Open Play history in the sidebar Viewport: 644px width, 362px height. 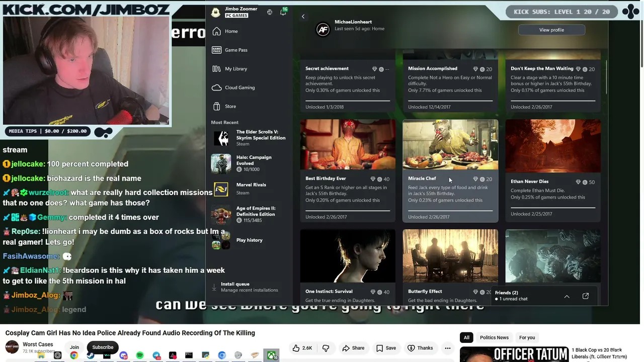[x=249, y=240]
